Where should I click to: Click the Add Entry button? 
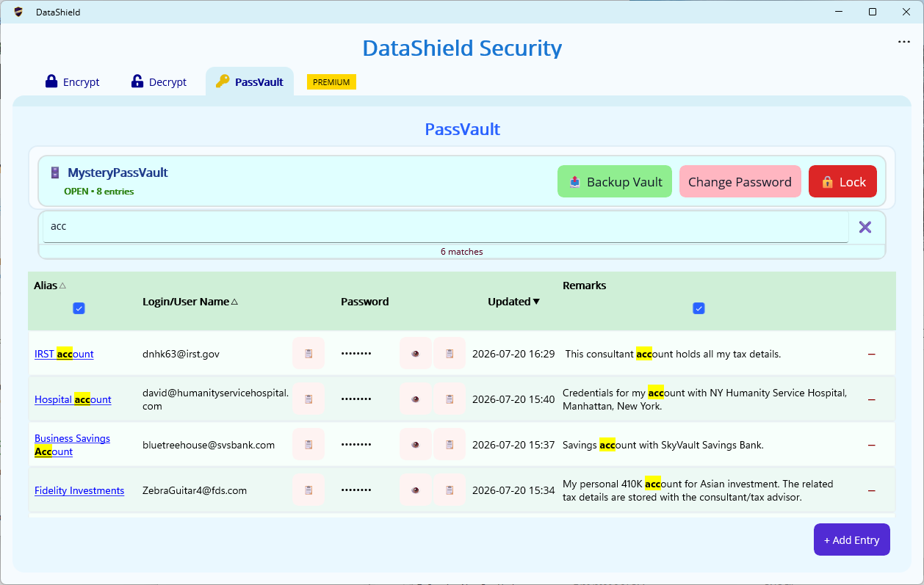[851, 539]
